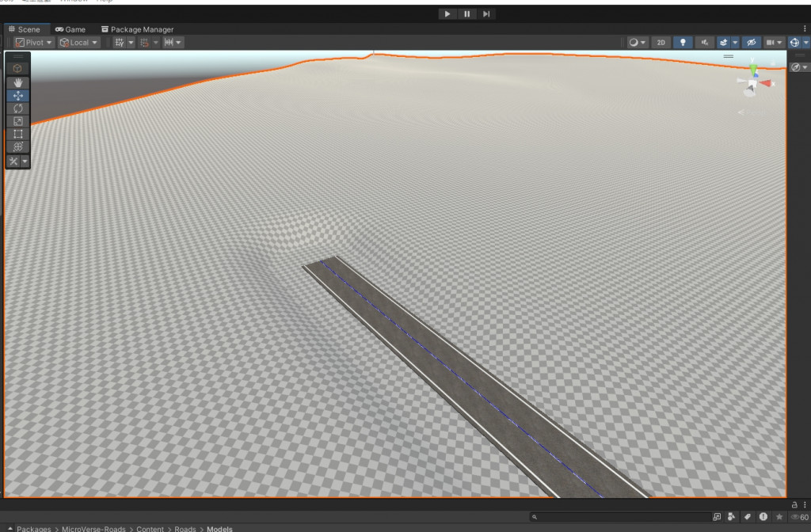Toggle scene lighting bulb button
This screenshot has width=811, height=532.
[x=683, y=43]
